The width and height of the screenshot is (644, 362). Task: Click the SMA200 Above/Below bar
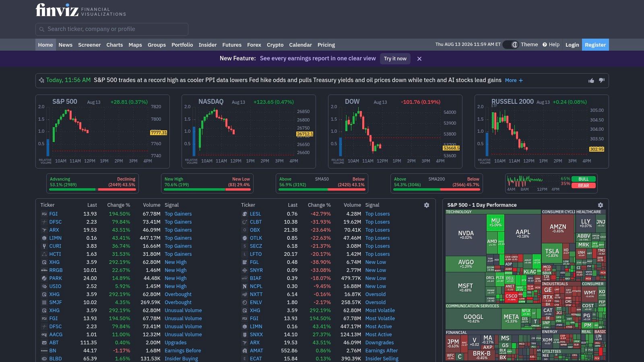437,189
